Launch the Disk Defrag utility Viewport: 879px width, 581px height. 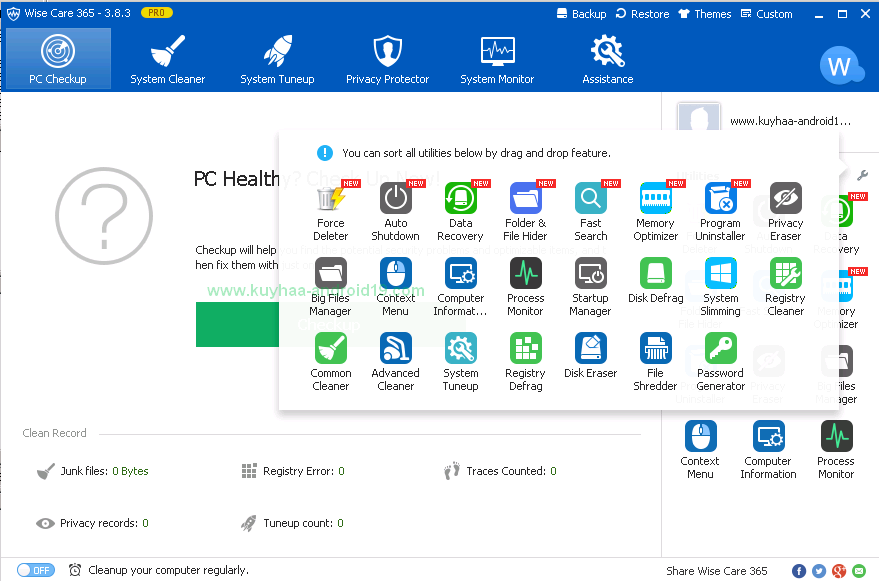[656, 281]
